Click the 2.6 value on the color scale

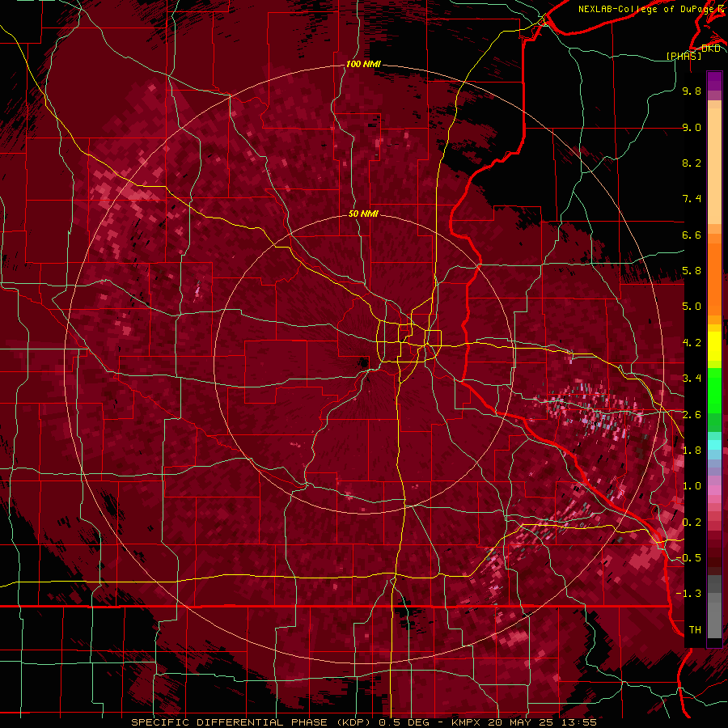(692, 415)
